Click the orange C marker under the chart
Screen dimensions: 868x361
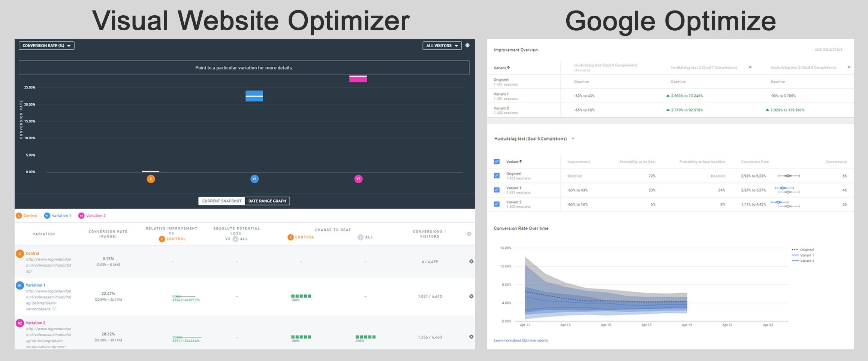(151, 179)
